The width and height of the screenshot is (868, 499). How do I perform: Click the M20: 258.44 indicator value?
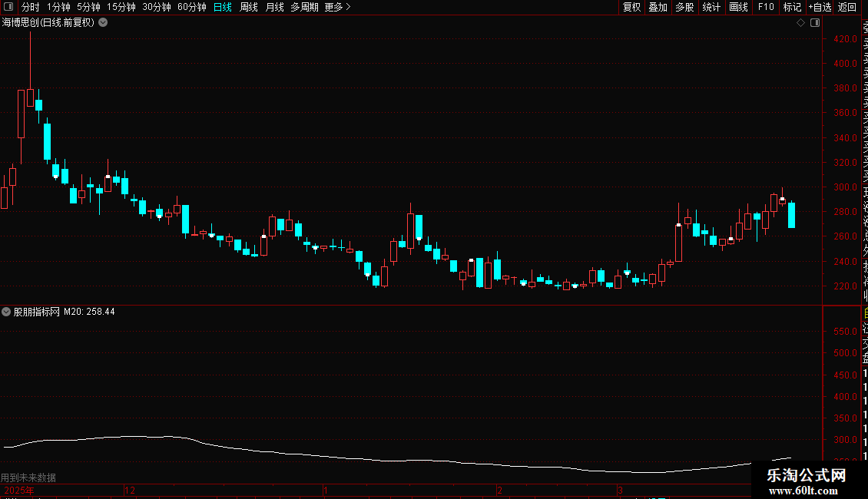(89, 312)
